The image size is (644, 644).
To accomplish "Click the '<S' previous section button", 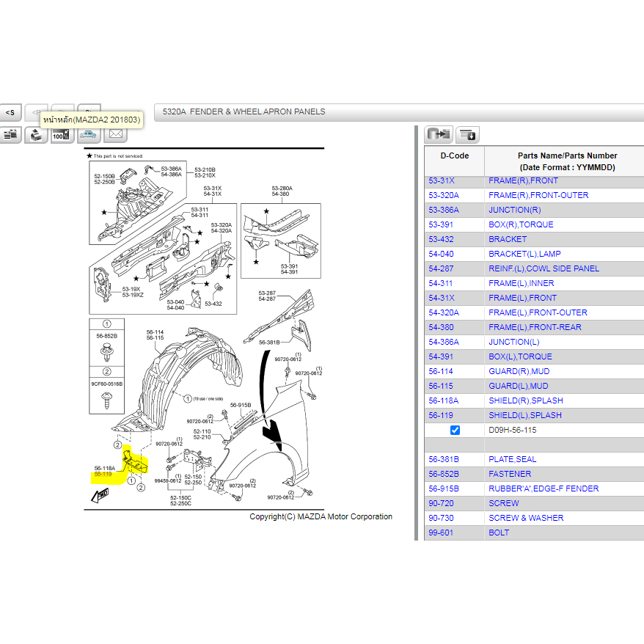I will coord(10,112).
